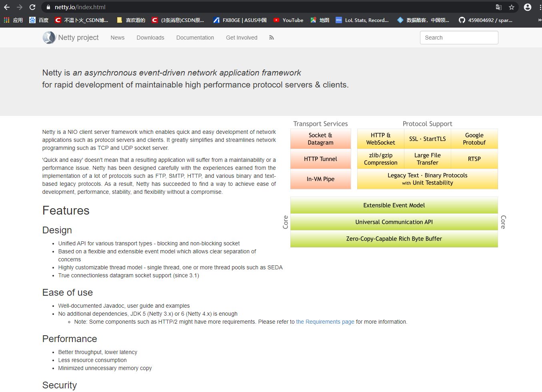
Task: Click the RTSP box
Action: click(474, 159)
